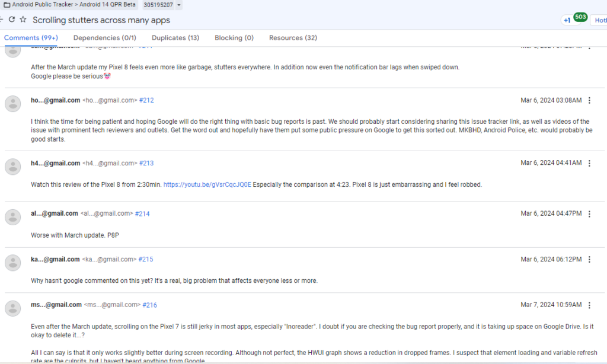Open the #216 comment permalink
Screen dimensions: 607x364
click(149, 305)
